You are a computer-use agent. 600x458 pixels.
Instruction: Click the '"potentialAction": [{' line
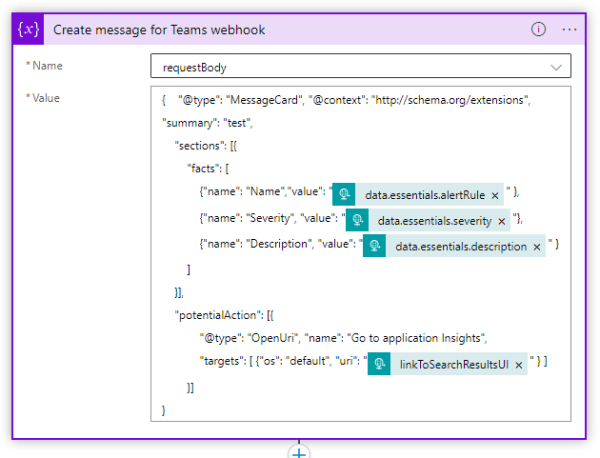click(224, 315)
